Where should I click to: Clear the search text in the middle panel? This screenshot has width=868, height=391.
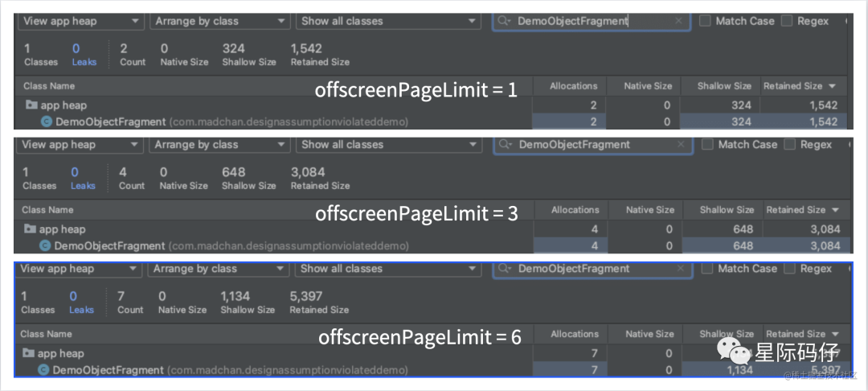681,145
